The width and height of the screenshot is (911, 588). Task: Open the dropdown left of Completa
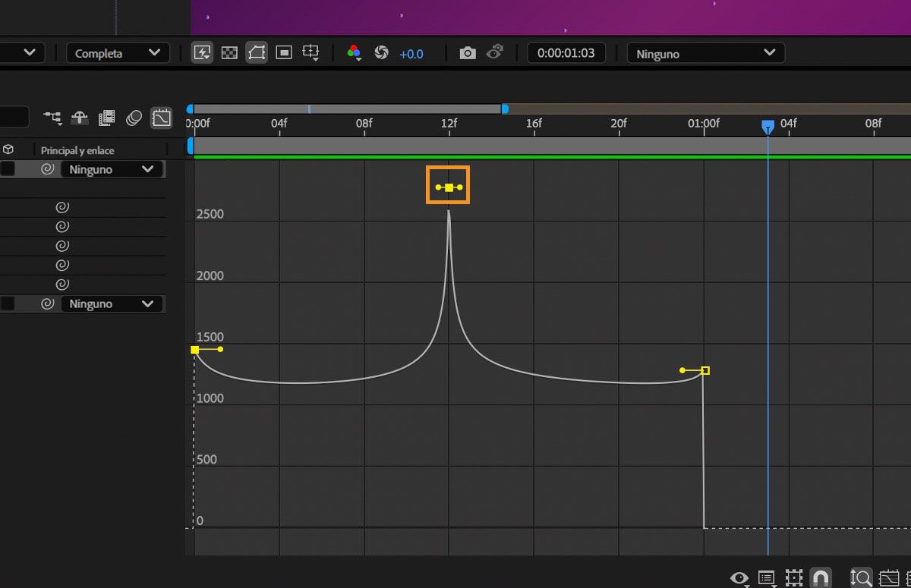[22, 53]
